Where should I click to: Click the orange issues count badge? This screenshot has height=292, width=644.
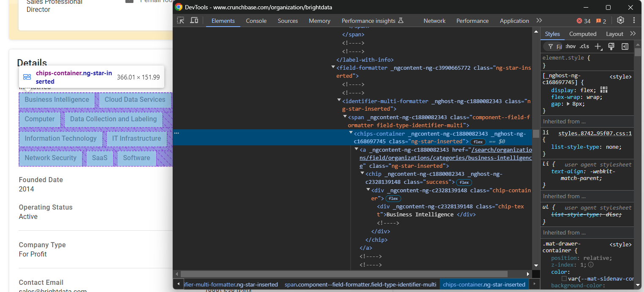(601, 21)
